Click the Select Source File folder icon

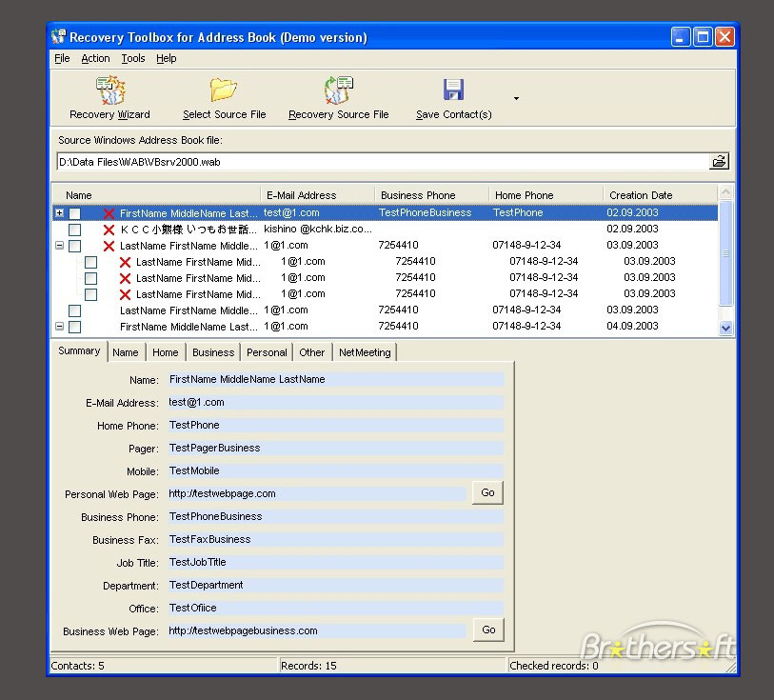(x=224, y=90)
